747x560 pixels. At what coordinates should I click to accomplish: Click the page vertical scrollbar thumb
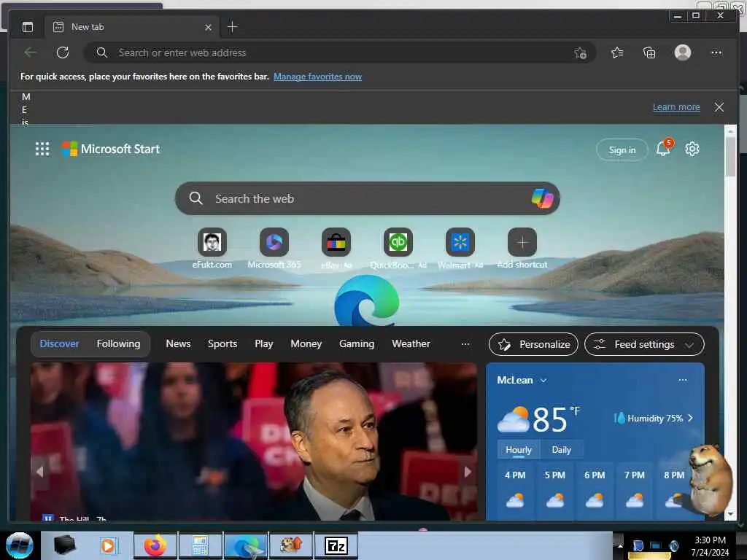tap(730, 157)
